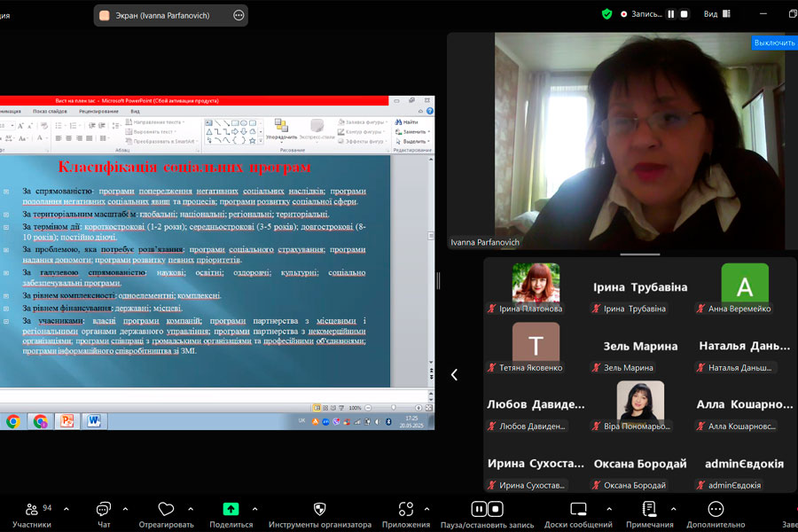Open the Приложения apps icon
798x532 pixels.
405,509
